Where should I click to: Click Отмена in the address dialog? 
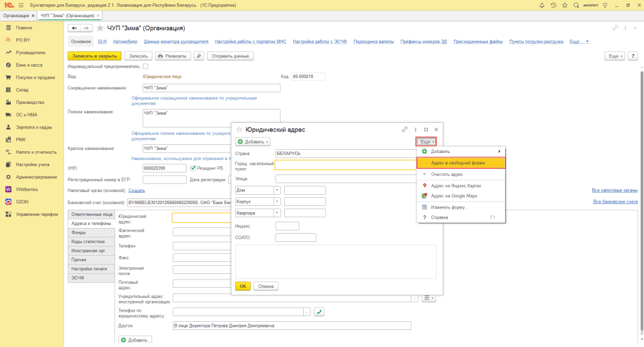coord(266,286)
